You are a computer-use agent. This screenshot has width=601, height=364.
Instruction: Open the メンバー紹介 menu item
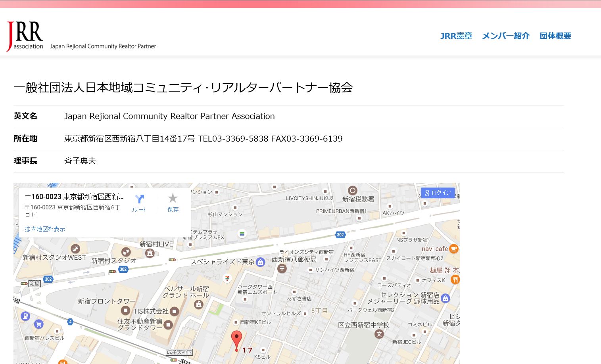[506, 36]
